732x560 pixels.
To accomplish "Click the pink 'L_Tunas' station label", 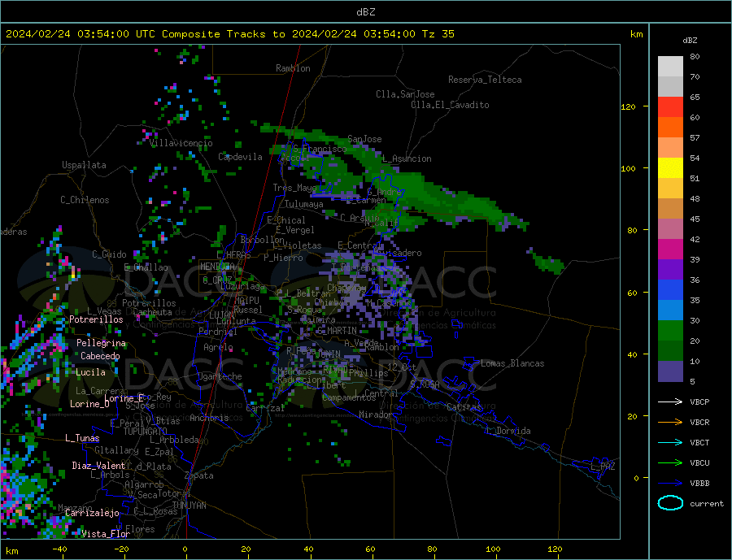I will (x=82, y=438).
